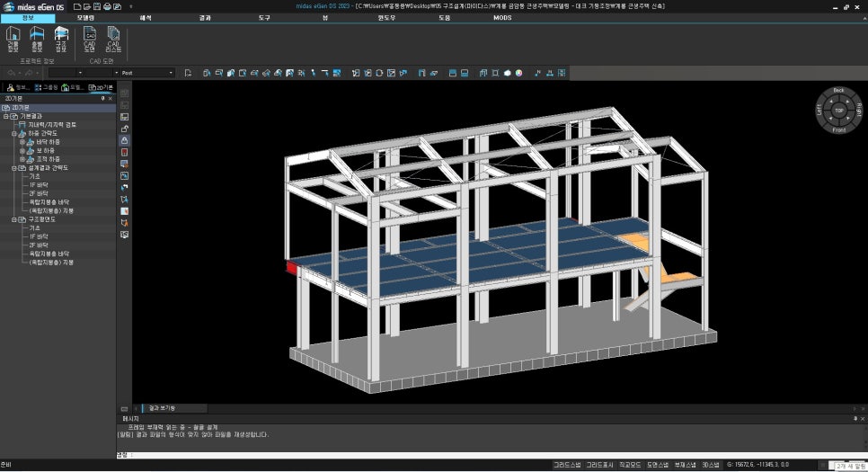Collapse the 기본결과 tree node
This screenshot has width=868, height=472.
coord(6,116)
